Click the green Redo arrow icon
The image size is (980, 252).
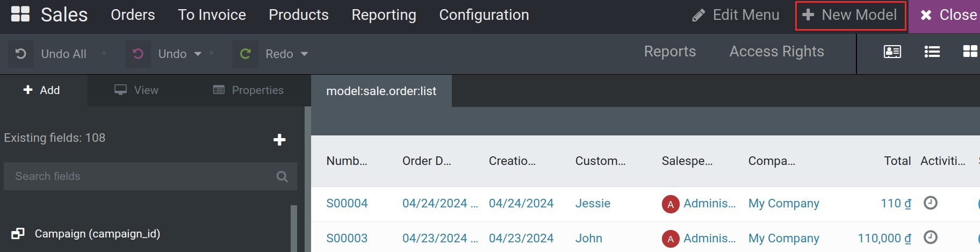pyautogui.click(x=245, y=54)
